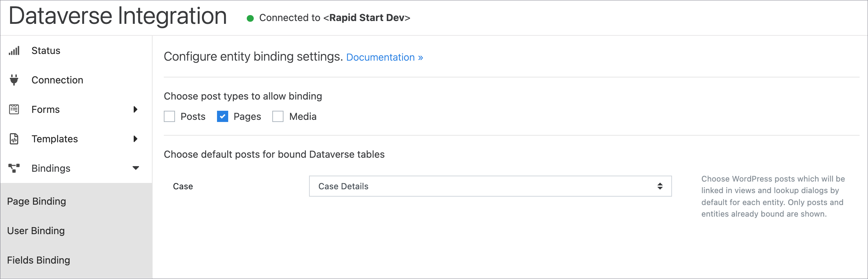Viewport: 868px width, 279px height.
Task: Open the Case default post dropdown
Action: pyautogui.click(x=490, y=186)
